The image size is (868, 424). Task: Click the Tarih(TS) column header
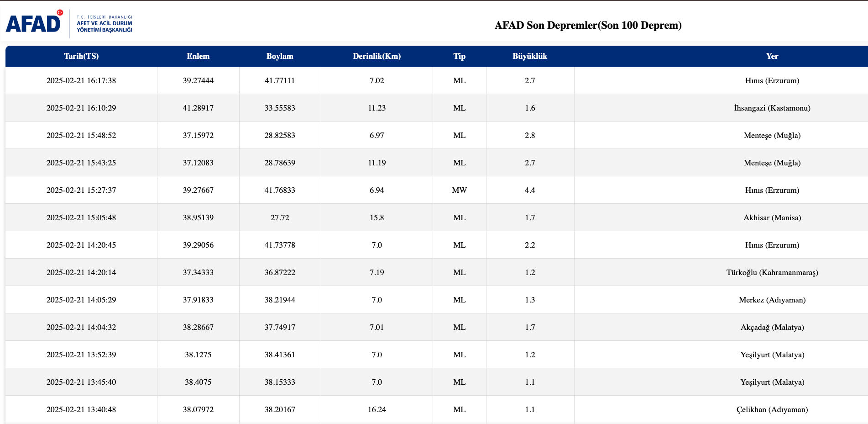click(81, 56)
